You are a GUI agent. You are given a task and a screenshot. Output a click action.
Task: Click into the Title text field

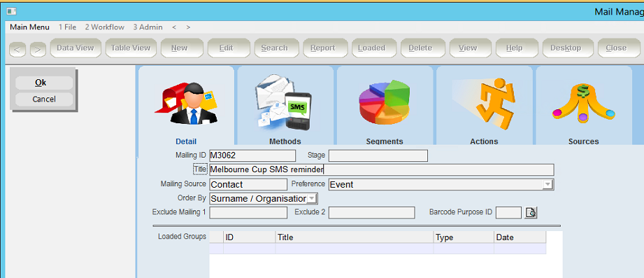(x=382, y=169)
